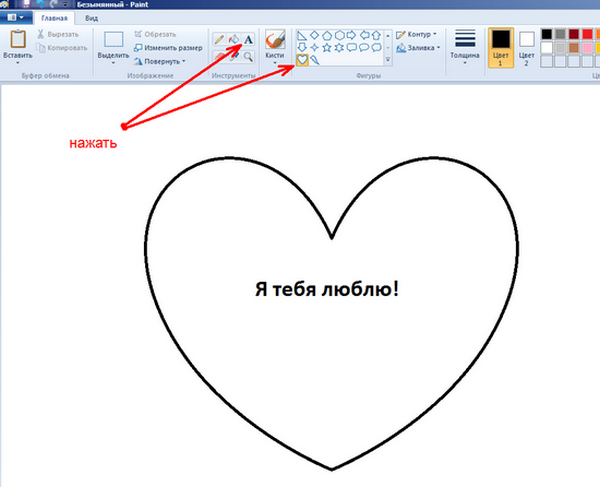Screen dimensions: 600x487
Task: Pick the Fill with color bucket tool
Action: click(233, 38)
